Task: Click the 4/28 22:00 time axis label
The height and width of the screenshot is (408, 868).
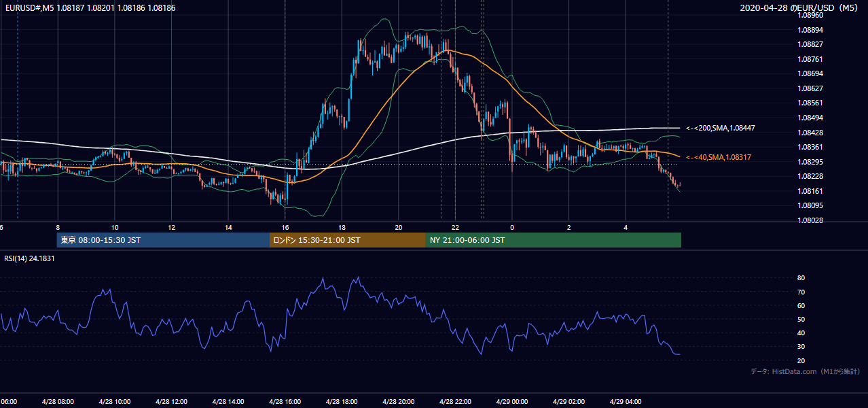Action: (455, 401)
